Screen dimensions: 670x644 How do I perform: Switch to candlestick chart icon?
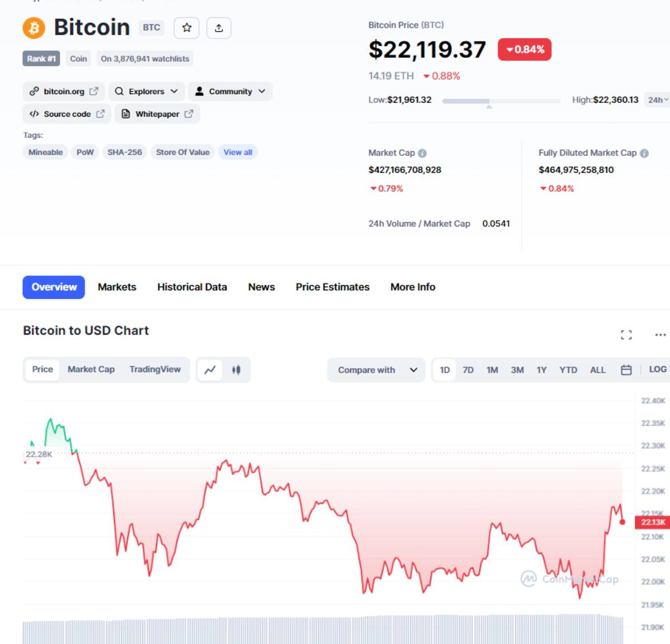[236, 370]
